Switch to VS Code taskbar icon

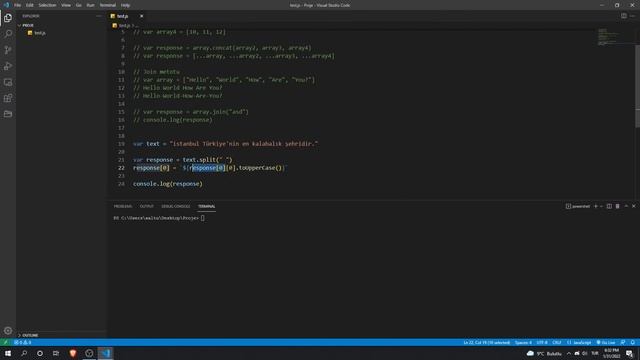coord(105,353)
